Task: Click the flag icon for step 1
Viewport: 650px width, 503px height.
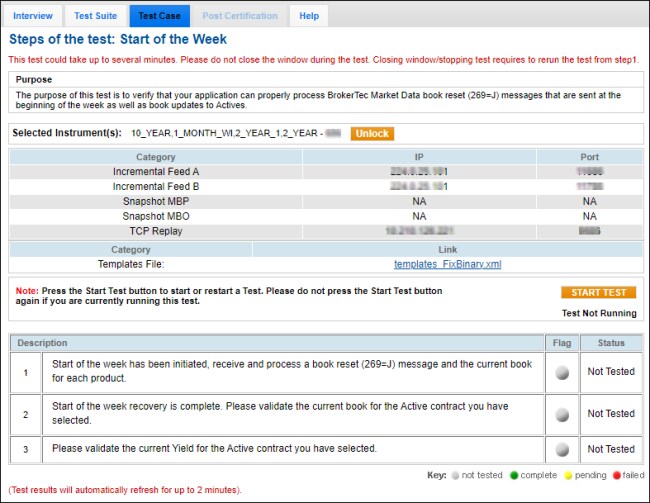Action: 561,372
